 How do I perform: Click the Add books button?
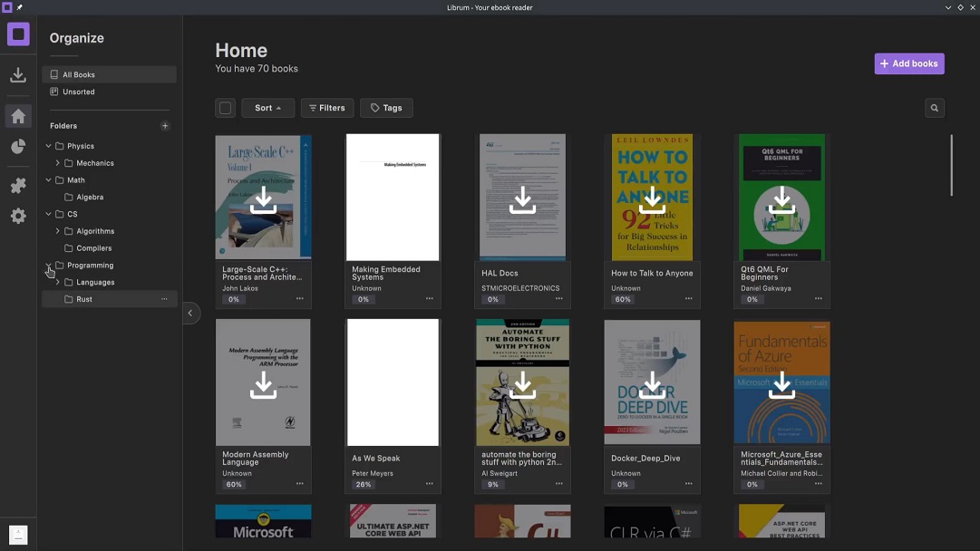909,63
